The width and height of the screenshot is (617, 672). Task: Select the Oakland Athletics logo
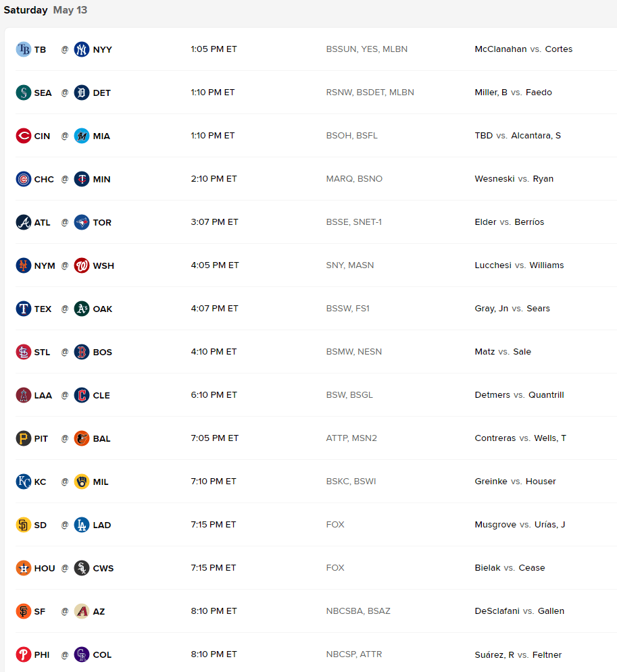click(82, 309)
